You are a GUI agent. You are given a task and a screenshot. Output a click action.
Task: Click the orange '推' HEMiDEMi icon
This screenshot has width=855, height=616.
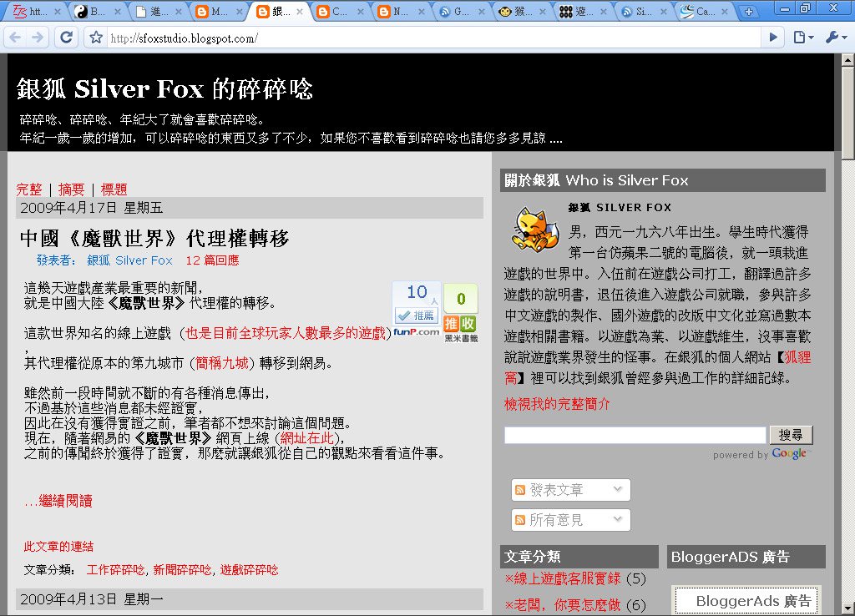pyautogui.click(x=452, y=324)
